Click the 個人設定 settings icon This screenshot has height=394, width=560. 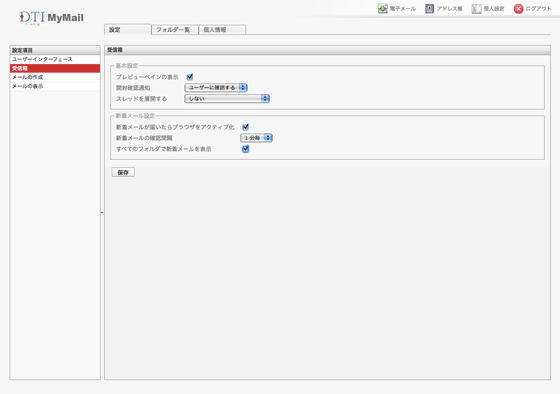click(476, 9)
